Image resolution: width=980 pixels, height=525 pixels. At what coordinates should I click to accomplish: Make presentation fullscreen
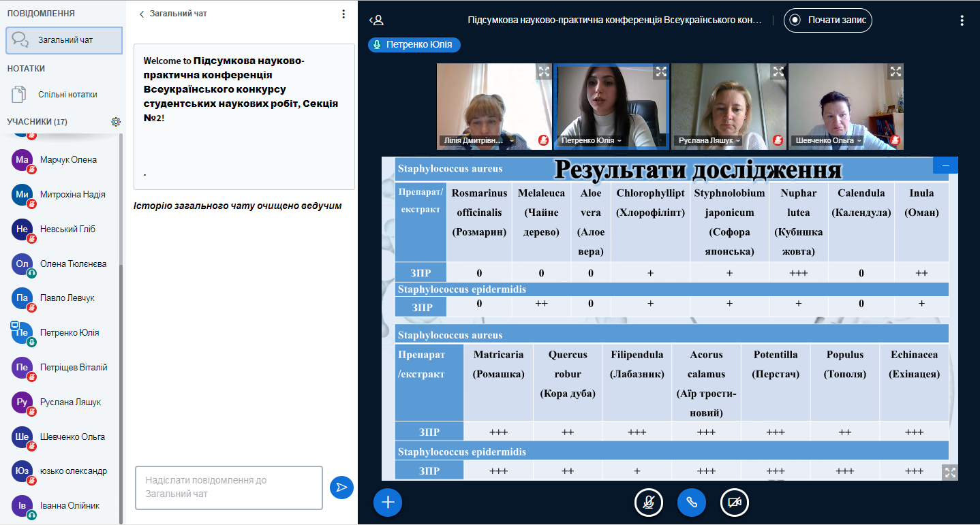(950, 473)
